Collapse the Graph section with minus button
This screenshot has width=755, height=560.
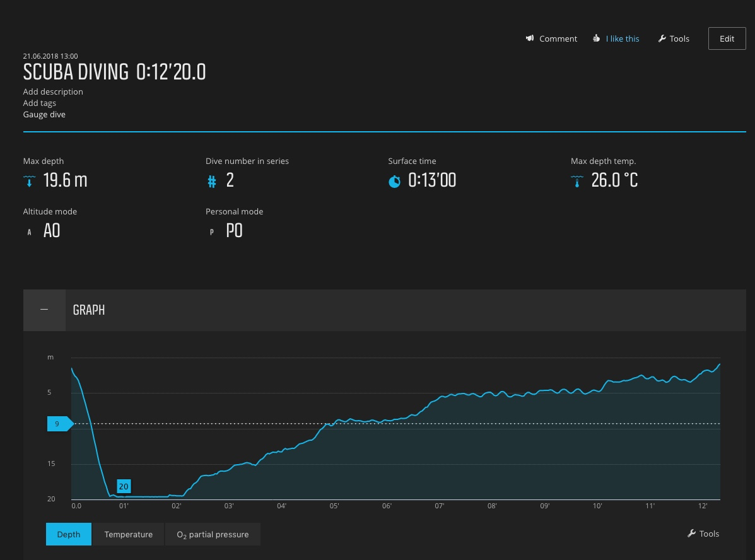(x=44, y=310)
